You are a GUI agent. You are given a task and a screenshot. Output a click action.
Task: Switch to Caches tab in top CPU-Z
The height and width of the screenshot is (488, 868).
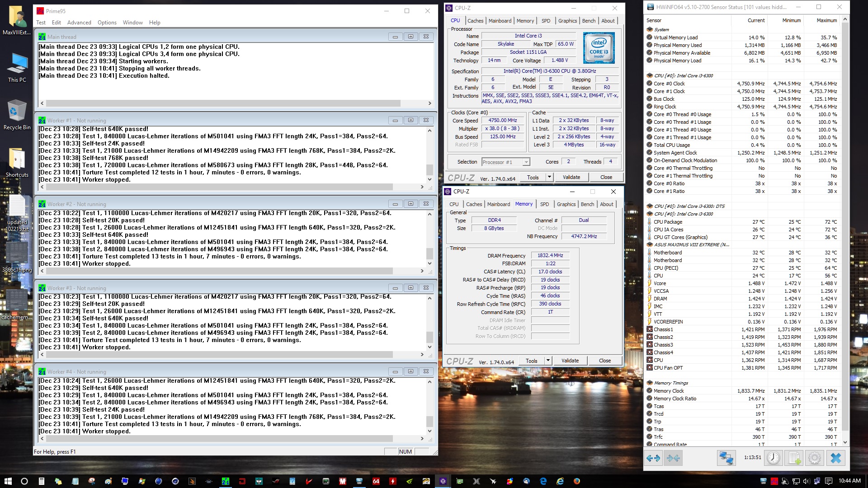(x=475, y=21)
